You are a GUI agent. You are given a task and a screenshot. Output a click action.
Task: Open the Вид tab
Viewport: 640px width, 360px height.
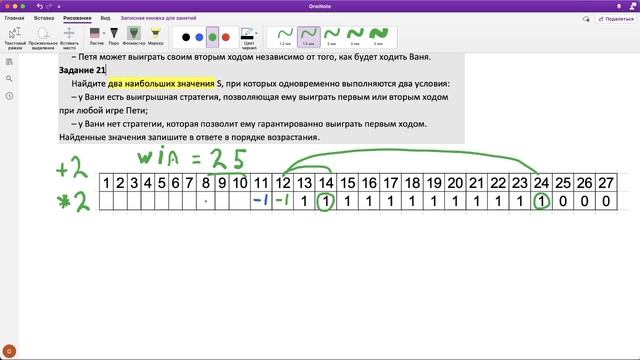(x=105, y=18)
